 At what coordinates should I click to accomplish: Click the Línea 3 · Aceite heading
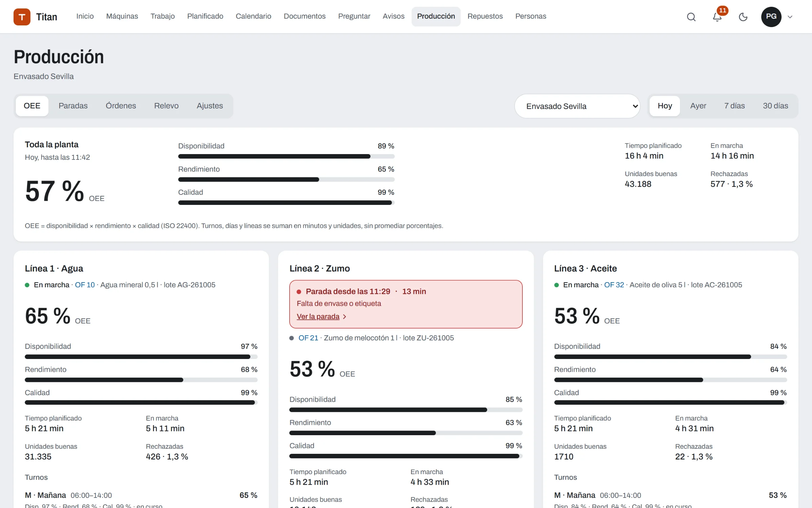click(585, 269)
